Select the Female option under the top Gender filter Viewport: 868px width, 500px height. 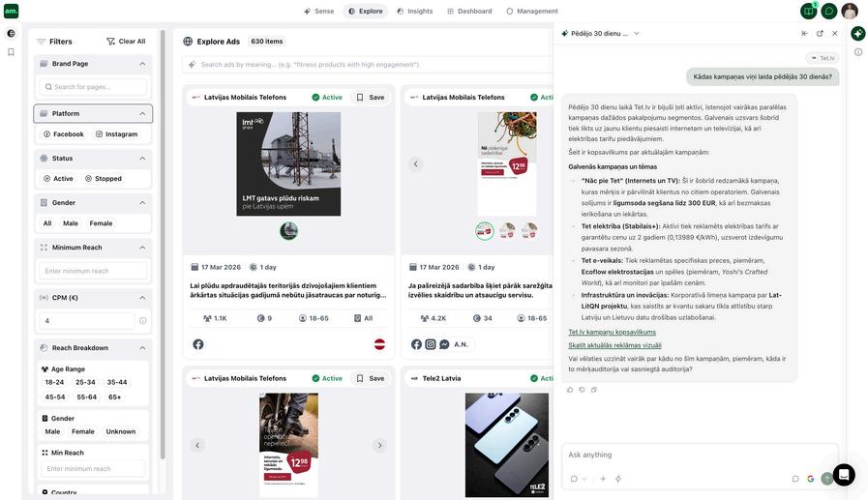101,223
